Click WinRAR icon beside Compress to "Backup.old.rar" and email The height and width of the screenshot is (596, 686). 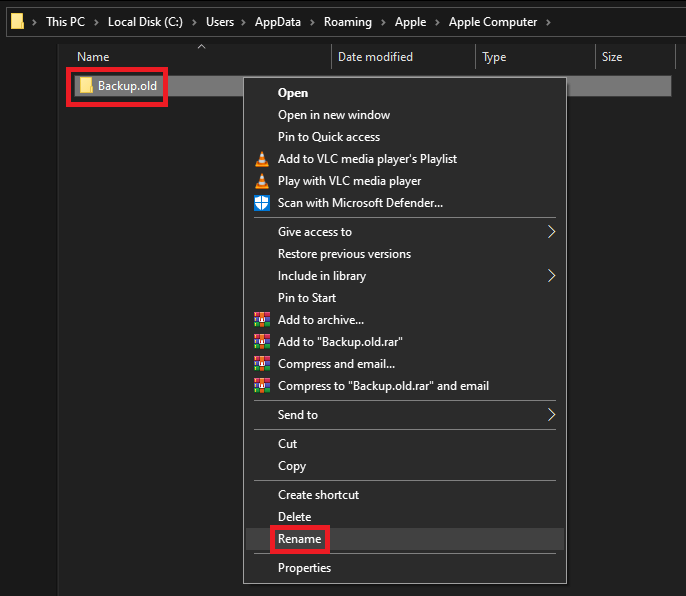pos(262,386)
